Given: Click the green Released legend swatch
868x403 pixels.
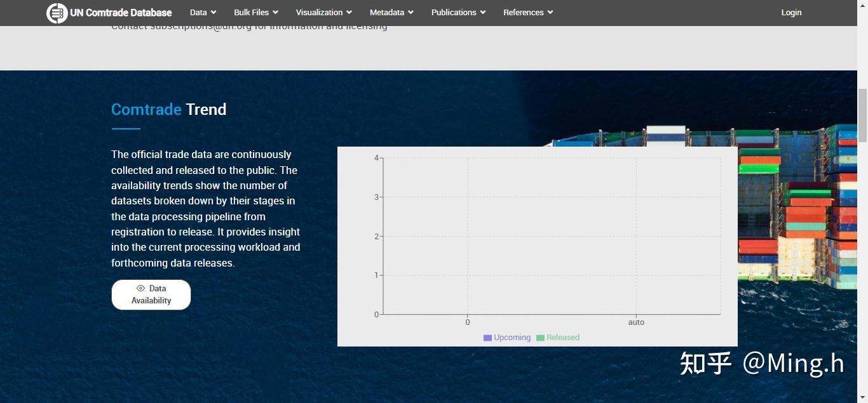Looking at the screenshot, I should coord(540,338).
